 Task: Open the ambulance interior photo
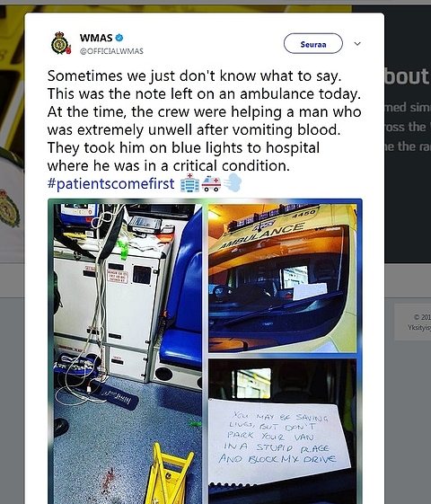coord(128,354)
